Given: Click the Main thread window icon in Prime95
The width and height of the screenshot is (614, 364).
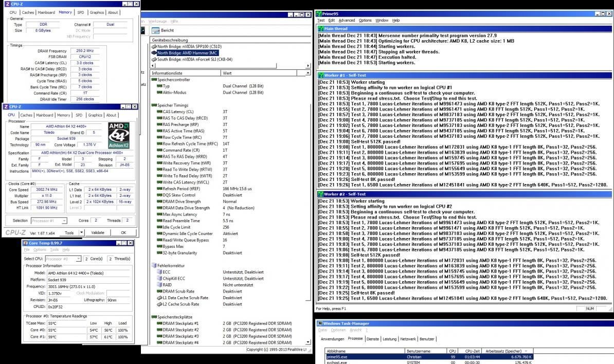Looking at the screenshot, I should (321, 29).
